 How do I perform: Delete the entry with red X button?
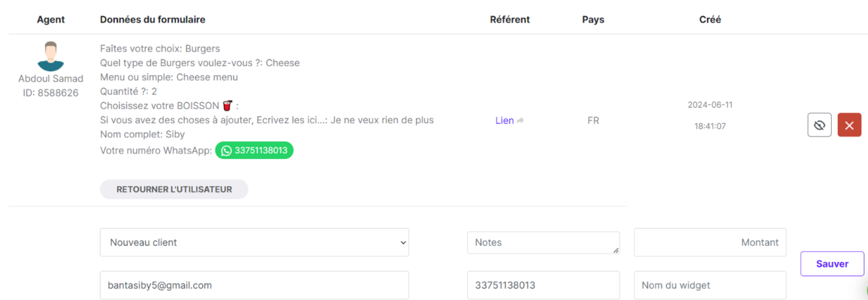click(x=849, y=125)
